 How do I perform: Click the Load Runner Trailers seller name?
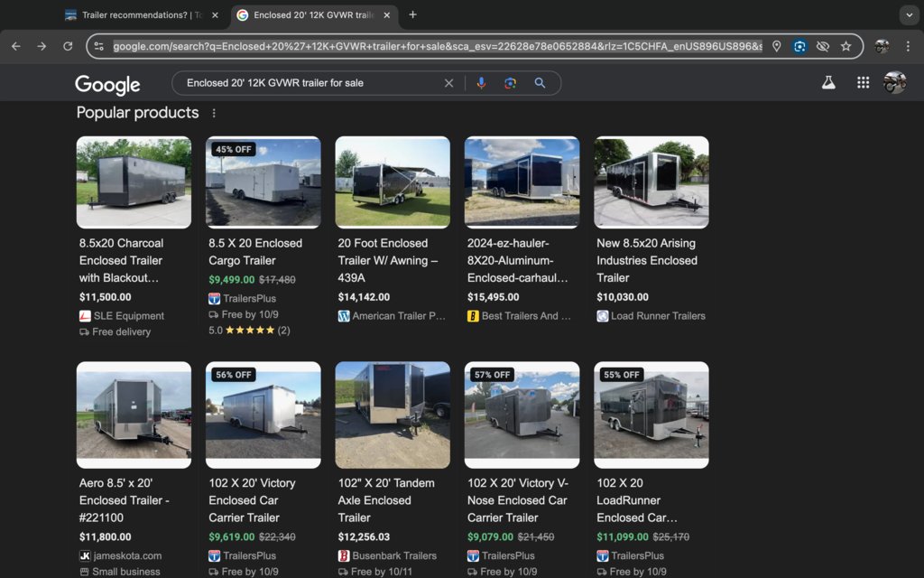[658, 316]
